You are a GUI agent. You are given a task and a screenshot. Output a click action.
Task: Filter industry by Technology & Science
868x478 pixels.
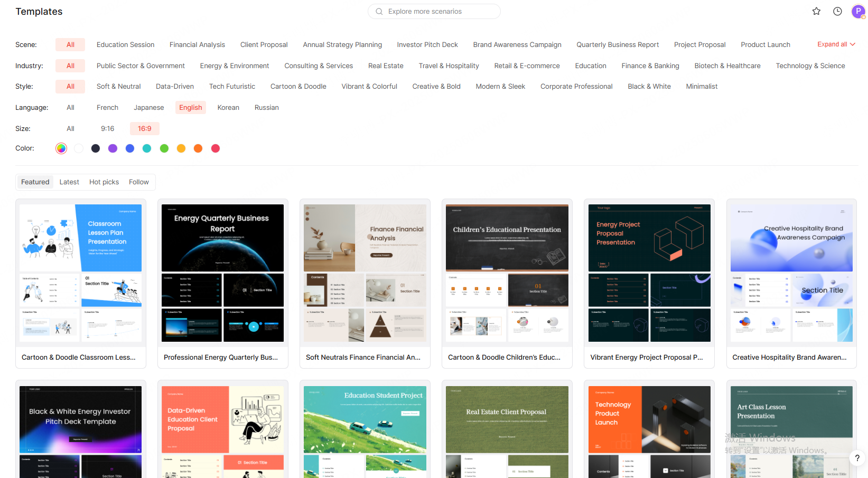(x=810, y=65)
